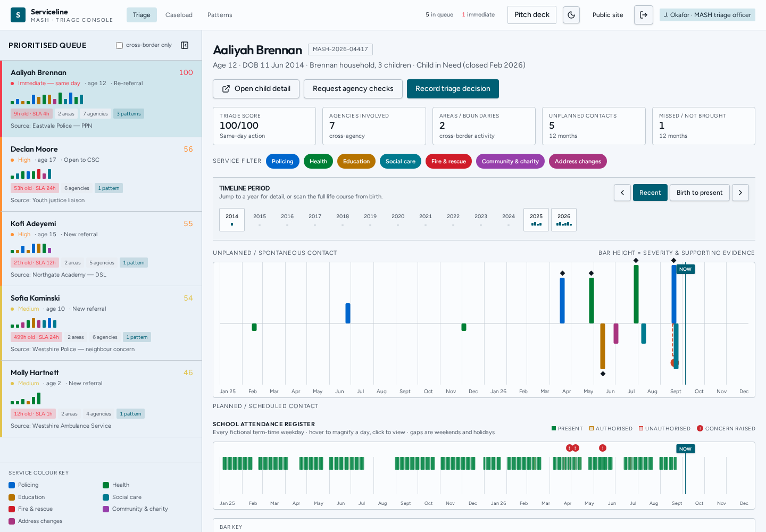This screenshot has width=766, height=532.
Task: Jump to year 2020 on timeline
Action: [398, 219]
